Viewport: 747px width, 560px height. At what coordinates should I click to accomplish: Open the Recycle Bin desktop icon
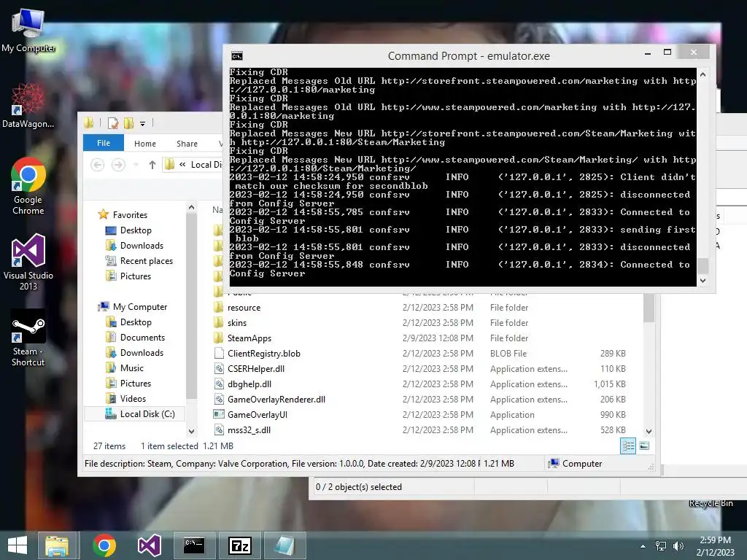[x=711, y=503]
